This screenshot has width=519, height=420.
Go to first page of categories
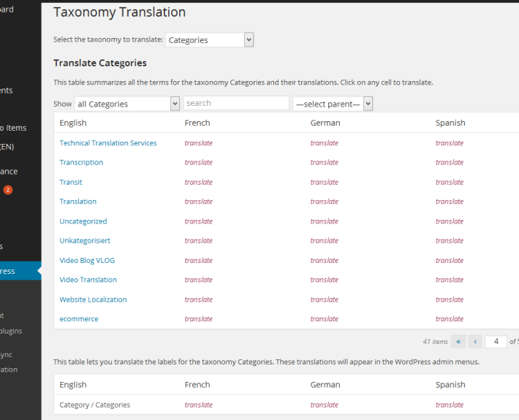point(458,342)
